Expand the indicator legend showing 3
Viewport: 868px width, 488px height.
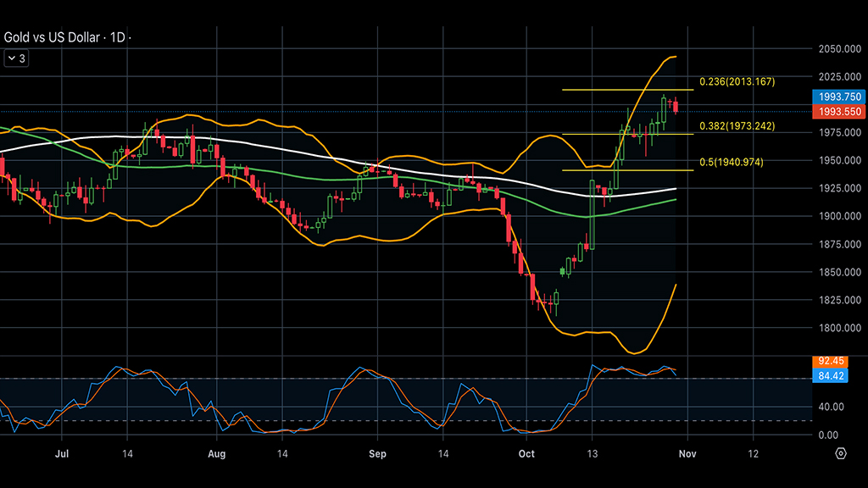(x=16, y=58)
